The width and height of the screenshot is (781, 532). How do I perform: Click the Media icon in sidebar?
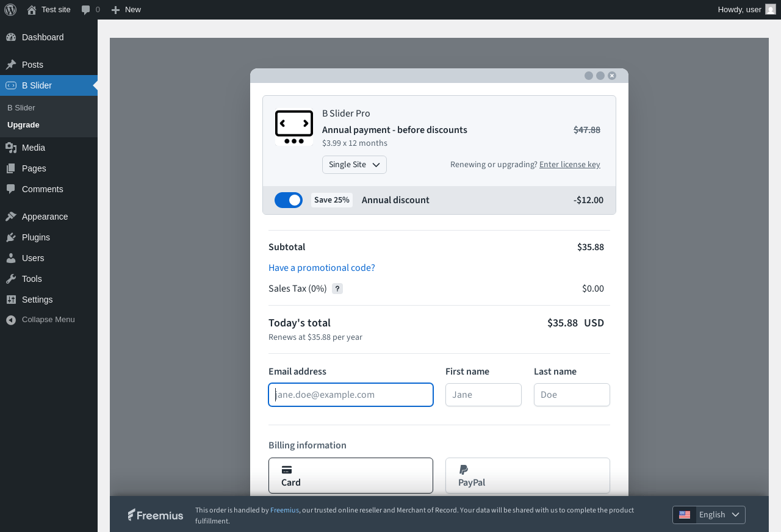pos(11,148)
